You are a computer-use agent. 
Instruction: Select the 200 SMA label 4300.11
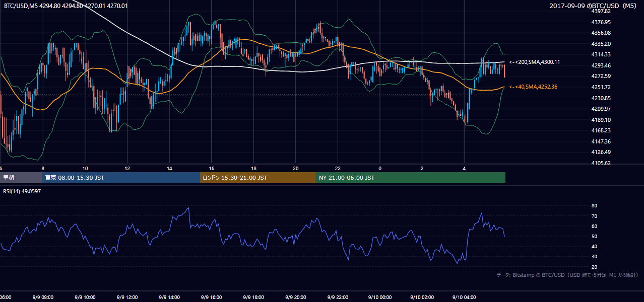[x=535, y=62]
